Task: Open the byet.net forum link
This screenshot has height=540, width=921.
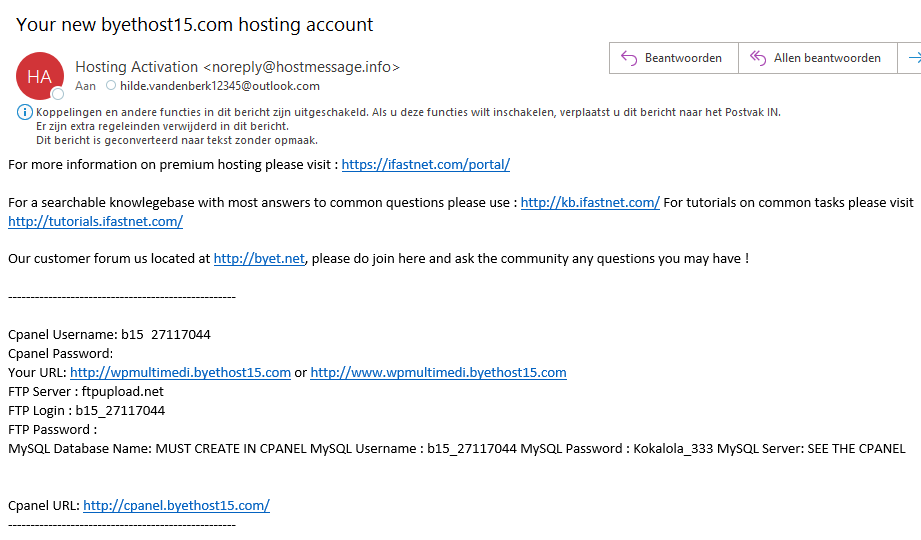Action: point(259,259)
